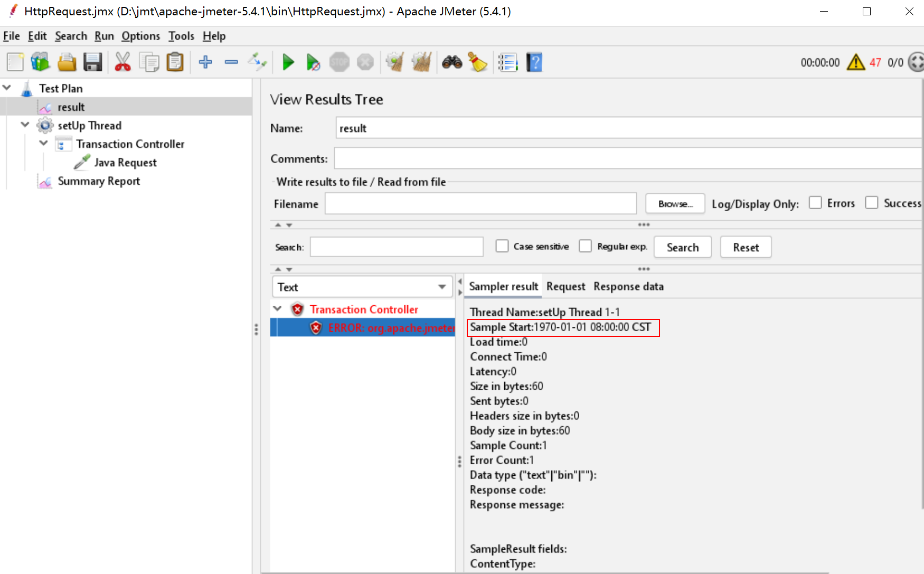Click the Cut scissors icon
Image resolution: width=924 pixels, height=574 pixels.
(122, 62)
